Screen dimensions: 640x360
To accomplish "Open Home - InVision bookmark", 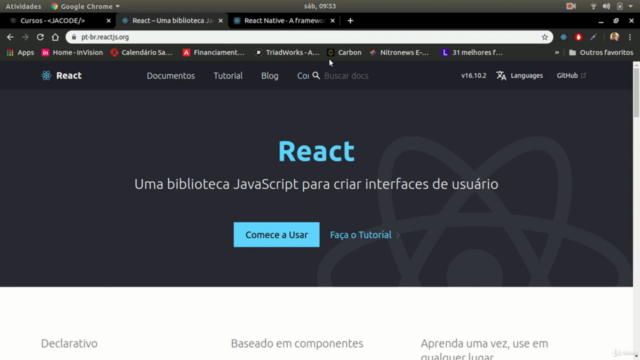I will pos(72,53).
